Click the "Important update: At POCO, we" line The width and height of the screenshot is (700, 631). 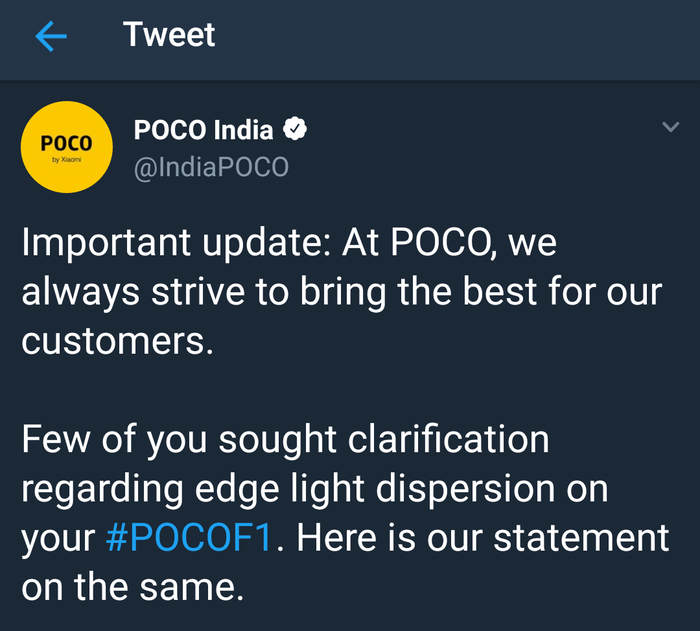(289, 243)
